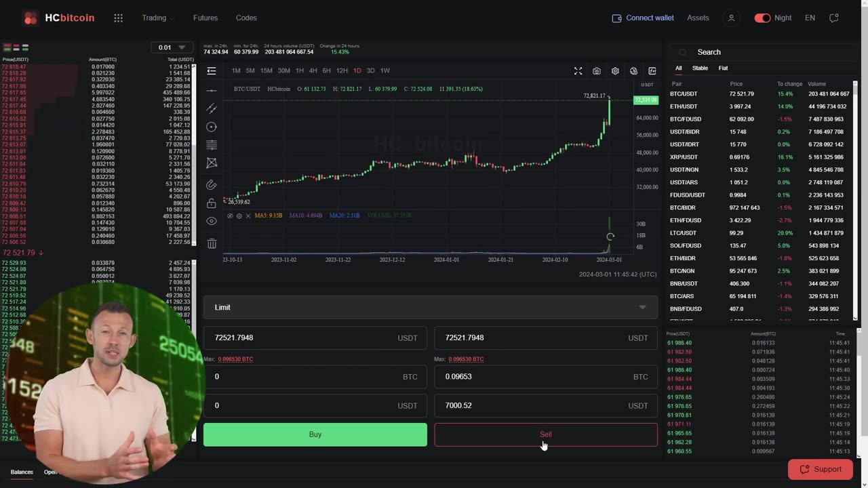Toggle the chart sidebar menu icon
Screen dimensions: 868x488
point(212,70)
